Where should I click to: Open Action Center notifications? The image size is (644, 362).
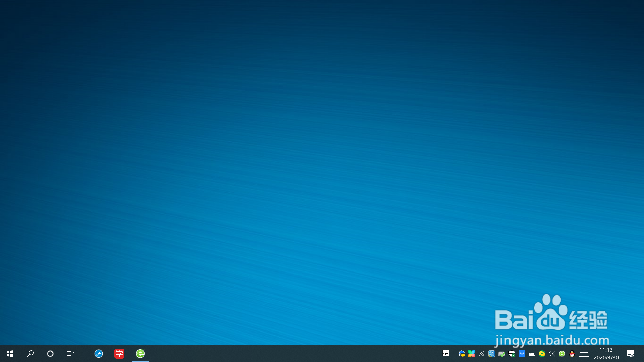[630, 354]
